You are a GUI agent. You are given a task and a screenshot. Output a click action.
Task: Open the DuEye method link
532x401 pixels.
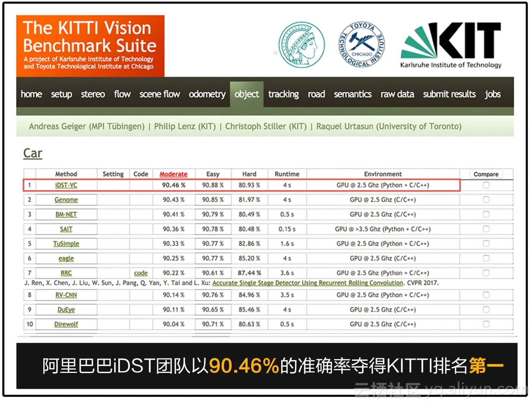66,310
